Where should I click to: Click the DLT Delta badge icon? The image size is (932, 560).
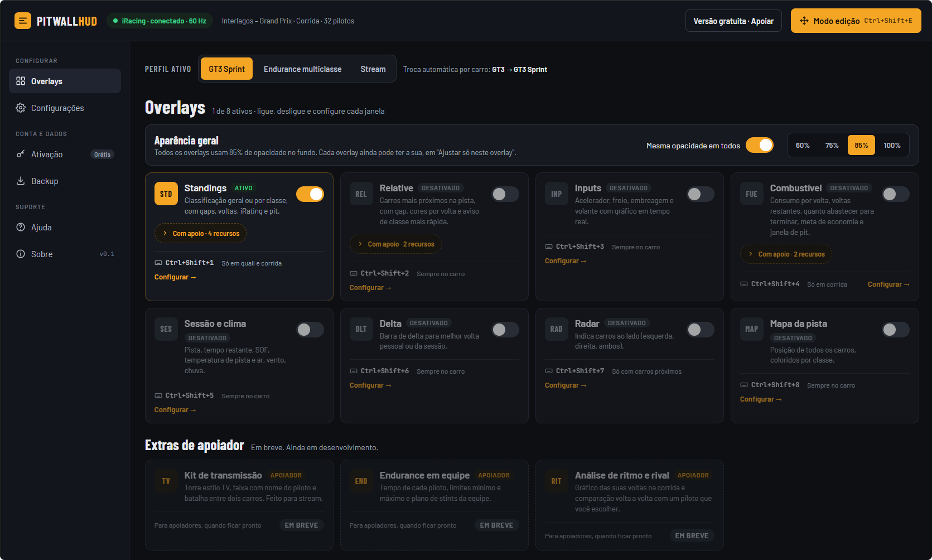tap(361, 329)
